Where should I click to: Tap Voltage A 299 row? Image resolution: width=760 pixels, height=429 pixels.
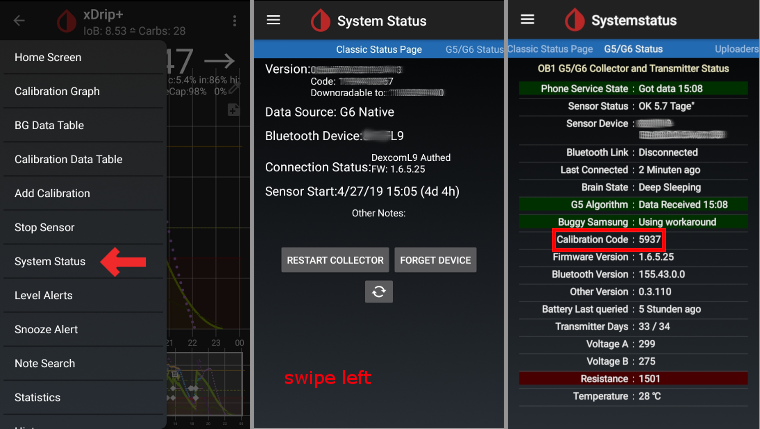[633, 344]
